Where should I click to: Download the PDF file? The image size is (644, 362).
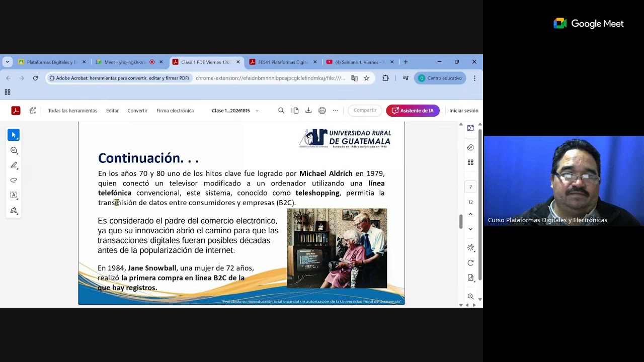pos(308,111)
